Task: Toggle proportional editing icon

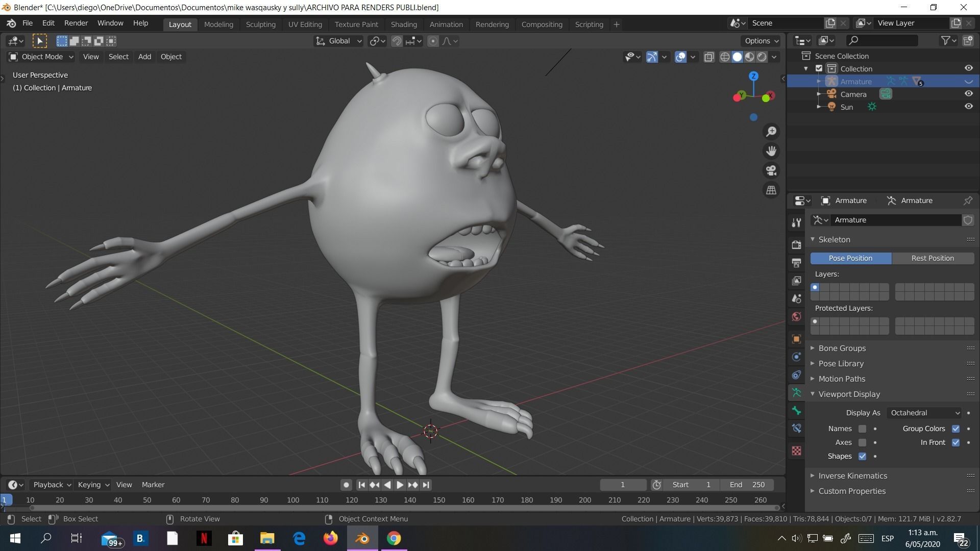Action: (433, 41)
